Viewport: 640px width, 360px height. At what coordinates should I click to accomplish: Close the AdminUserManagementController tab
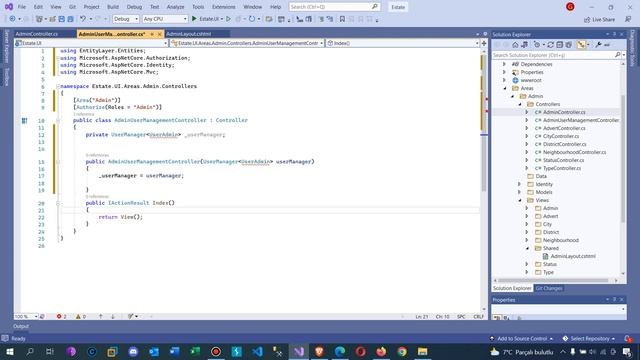pos(160,34)
